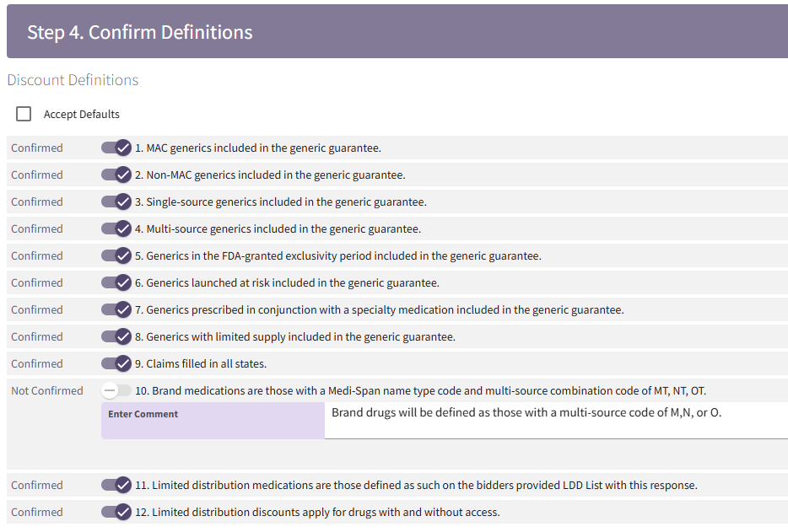Toggle multi-source generics definition 4

pos(116,228)
